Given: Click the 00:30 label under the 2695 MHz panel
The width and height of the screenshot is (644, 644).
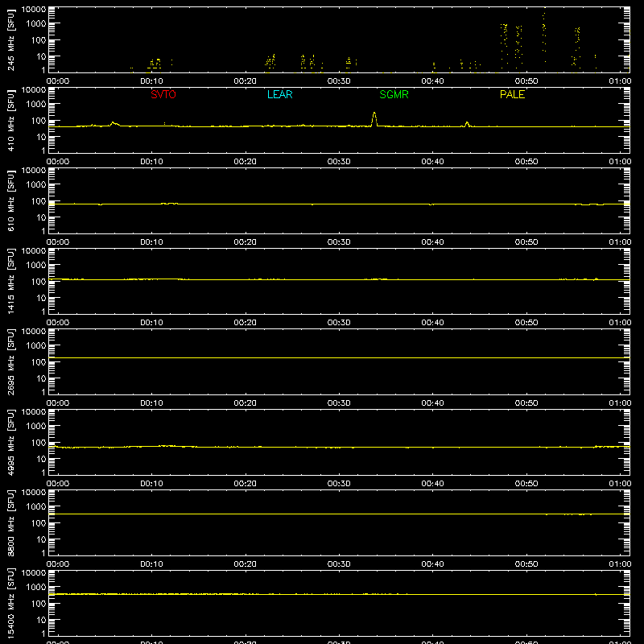Looking at the screenshot, I should (x=339, y=403).
